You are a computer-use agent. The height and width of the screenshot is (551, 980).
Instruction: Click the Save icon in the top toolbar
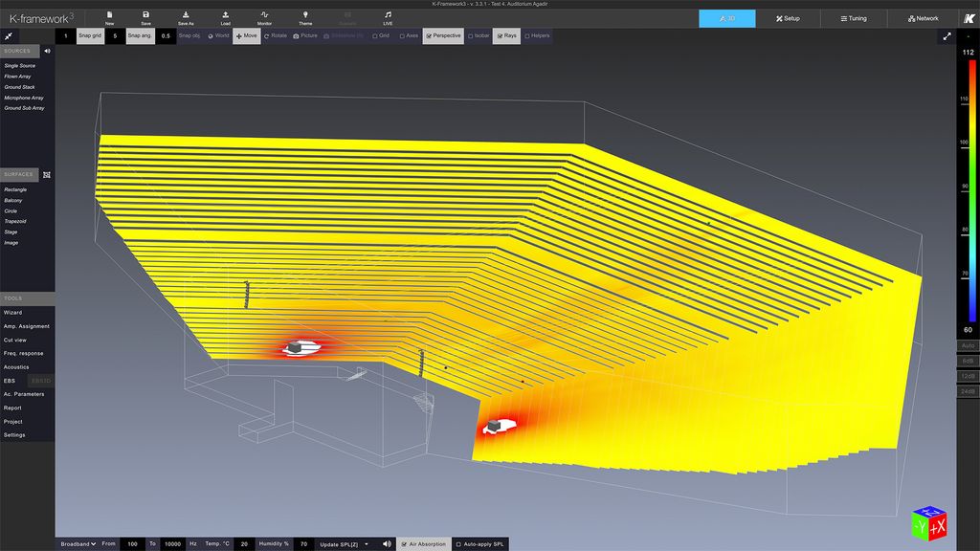145,15
